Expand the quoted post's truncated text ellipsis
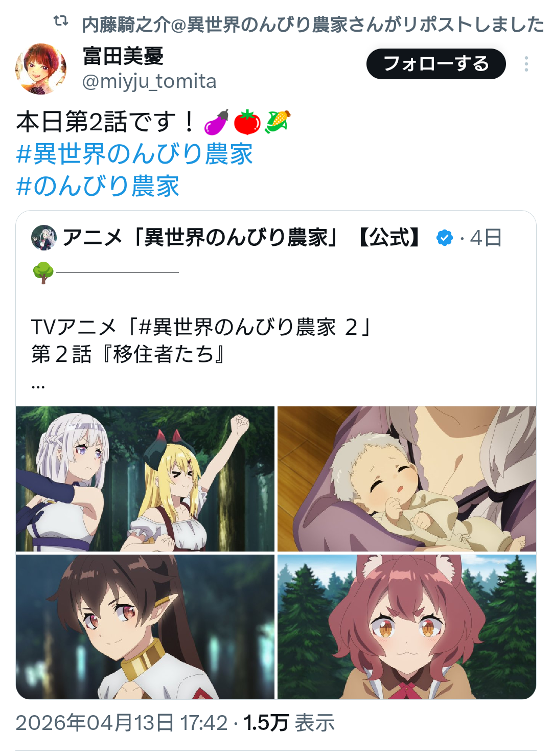 click(x=38, y=386)
